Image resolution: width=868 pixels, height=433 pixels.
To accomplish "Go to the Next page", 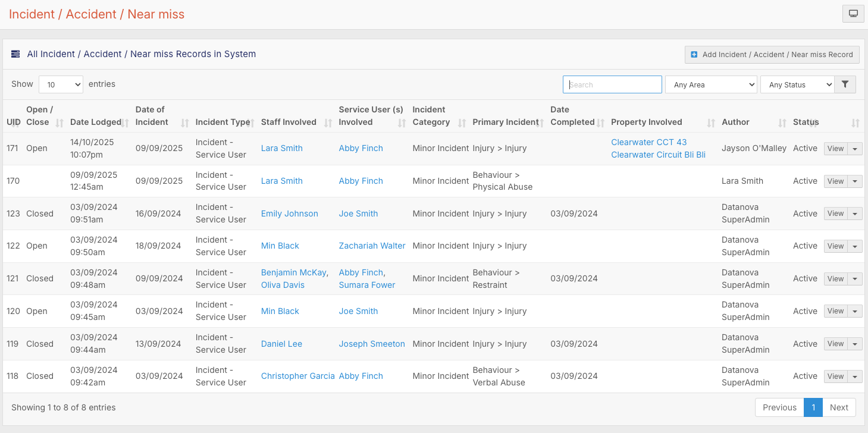I will (x=839, y=407).
